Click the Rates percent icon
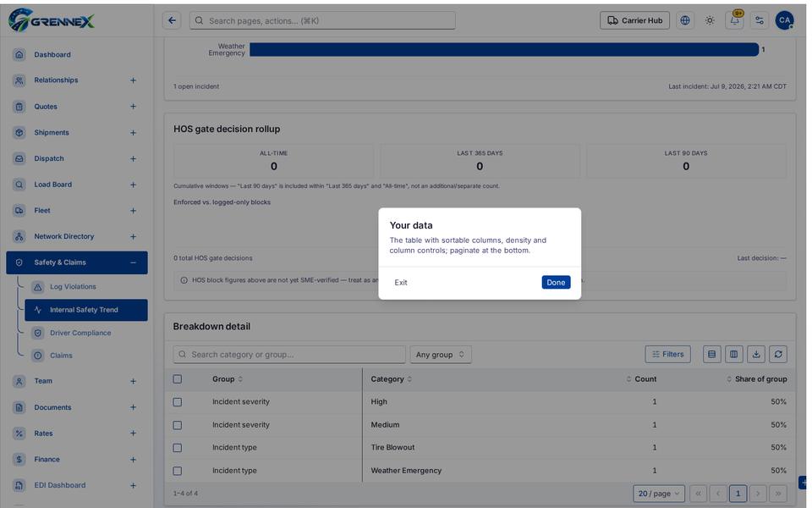Viewport: 812px width, 508px height. 19,433
